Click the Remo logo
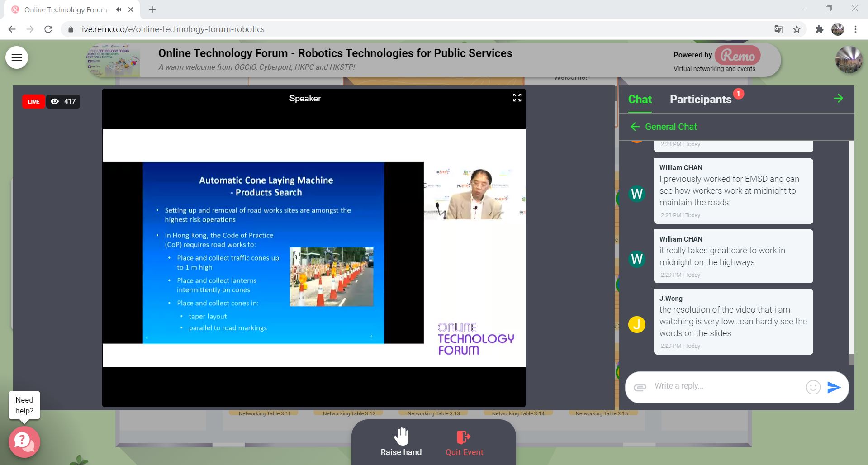Image resolution: width=868 pixels, height=465 pixels. tap(738, 55)
